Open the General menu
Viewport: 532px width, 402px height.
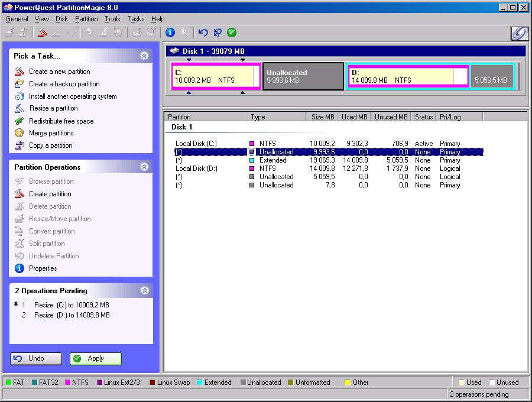tap(17, 19)
